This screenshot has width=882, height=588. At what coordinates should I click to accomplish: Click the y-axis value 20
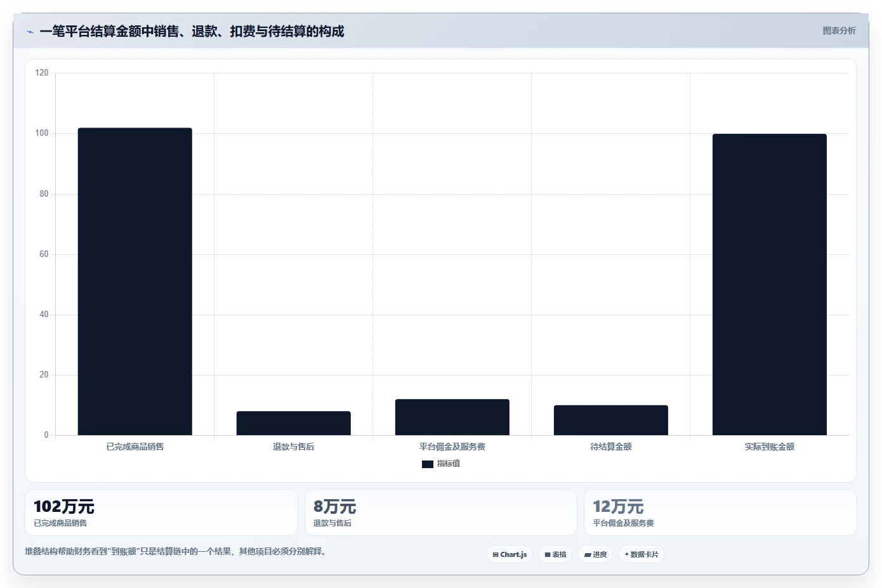coord(44,375)
